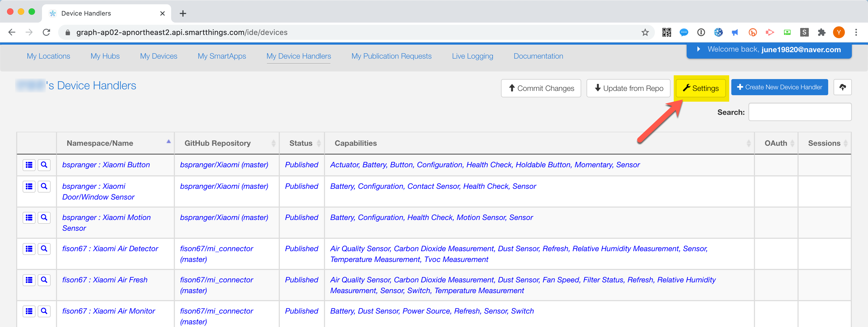The image size is (868, 327).
Task: Go back in browser history
Action: tap(12, 32)
